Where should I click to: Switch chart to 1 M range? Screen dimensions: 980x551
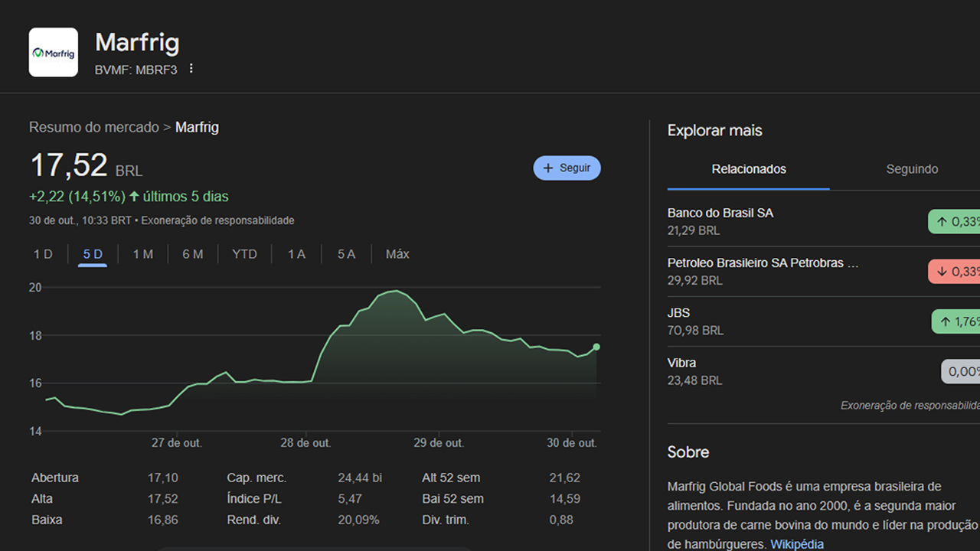pyautogui.click(x=143, y=254)
